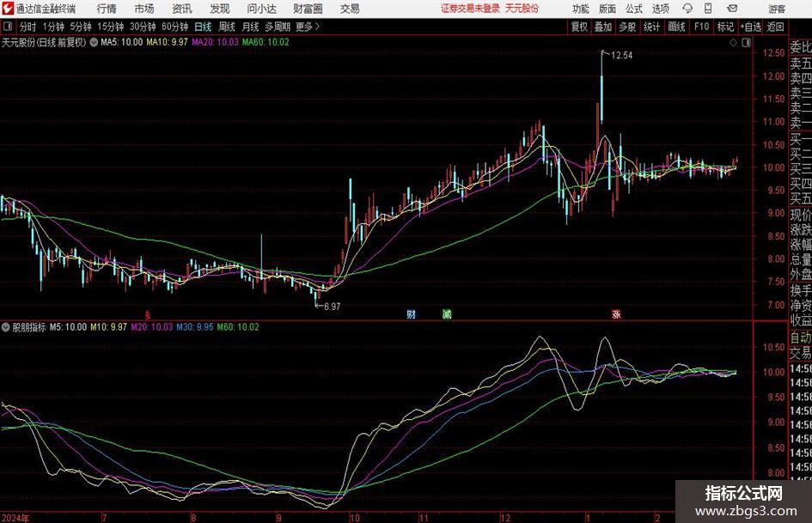Open the 功能 menu
The width and height of the screenshot is (812, 523).
pos(581,9)
